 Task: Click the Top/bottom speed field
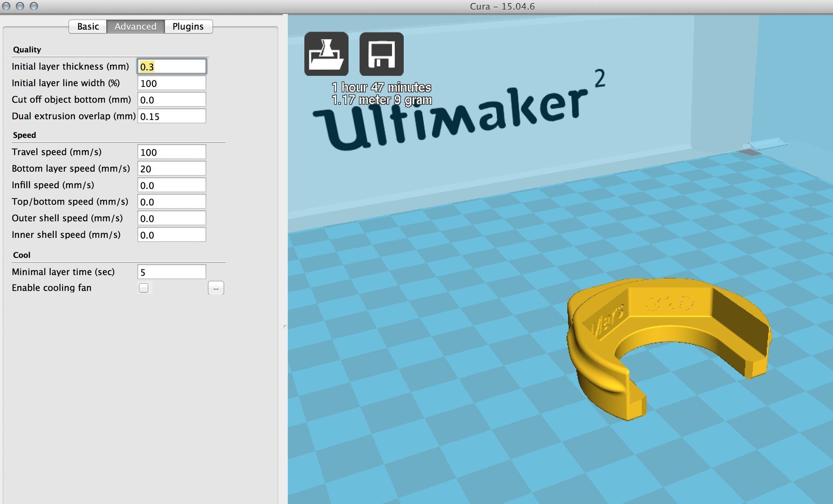(171, 202)
